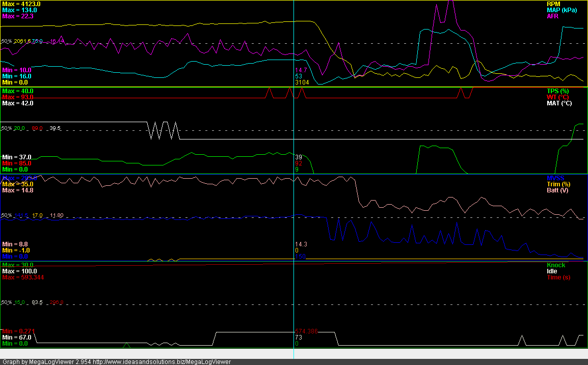Image resolution: width=588 pixels, height=365 pixels.
Task: Click cursor readout 574.386 for Time
Action: click(306, 331)
